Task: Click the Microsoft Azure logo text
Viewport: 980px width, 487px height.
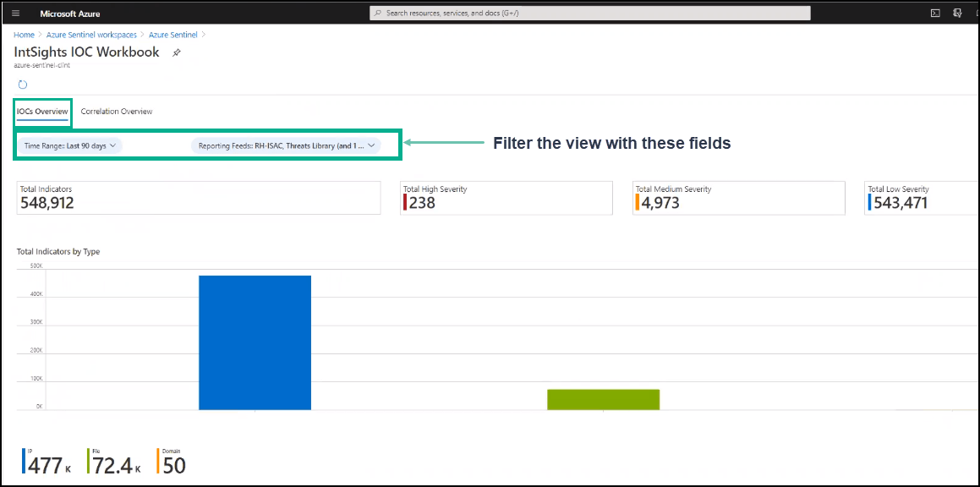Action: [x=70, y=14]
